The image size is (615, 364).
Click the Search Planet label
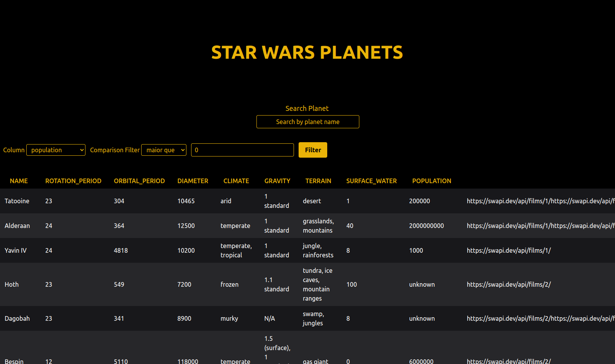[307, 109]
